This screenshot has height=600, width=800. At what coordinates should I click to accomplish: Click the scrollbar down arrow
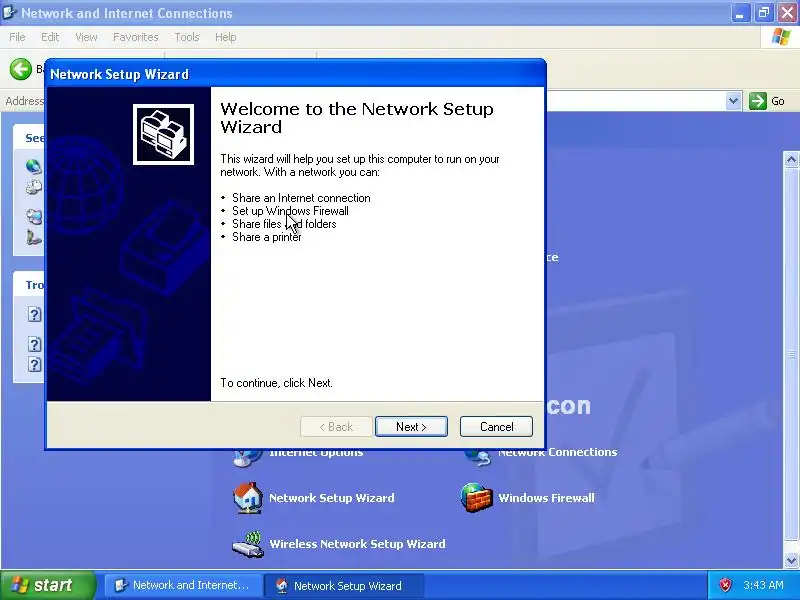pyautogui.click(x=791, y=560)
